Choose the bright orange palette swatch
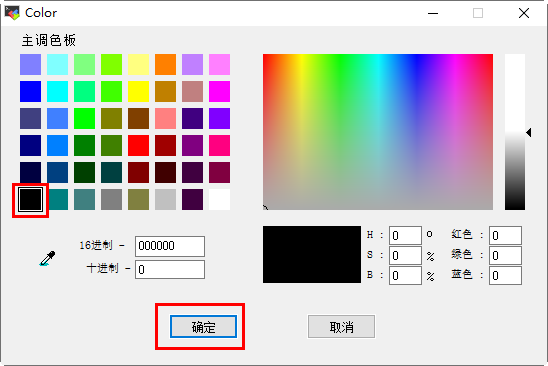548x366 pixels. 165,64
